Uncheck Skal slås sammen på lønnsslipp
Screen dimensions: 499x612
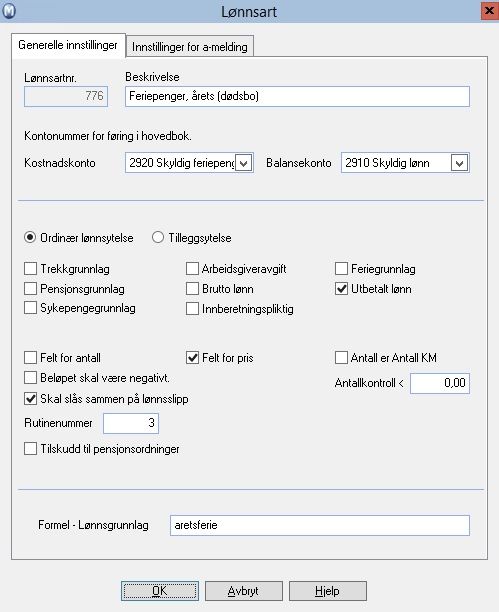[x=30, y=399]
